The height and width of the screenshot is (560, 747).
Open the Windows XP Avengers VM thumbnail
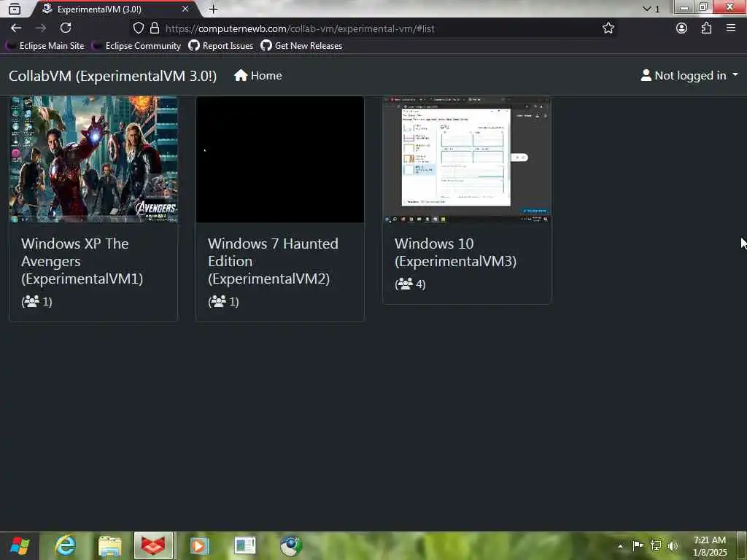[x=93, y=160]
